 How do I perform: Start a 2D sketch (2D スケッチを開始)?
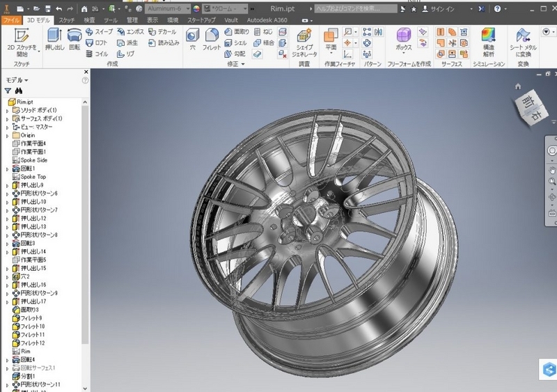22,42
